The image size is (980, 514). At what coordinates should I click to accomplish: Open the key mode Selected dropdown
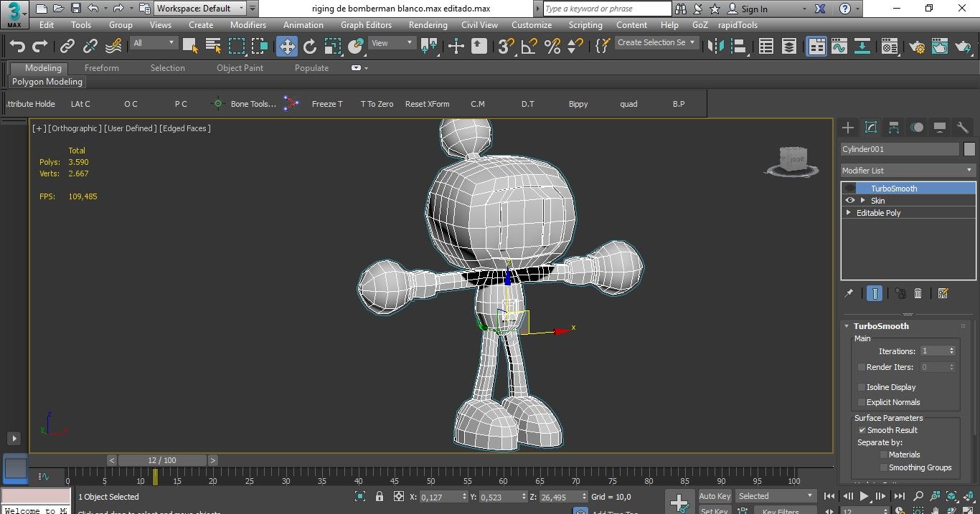(x=776, y=496)
